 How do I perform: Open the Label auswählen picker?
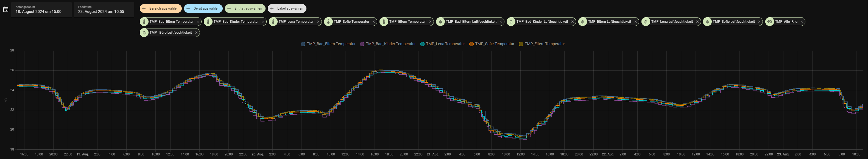pos(287,8)
